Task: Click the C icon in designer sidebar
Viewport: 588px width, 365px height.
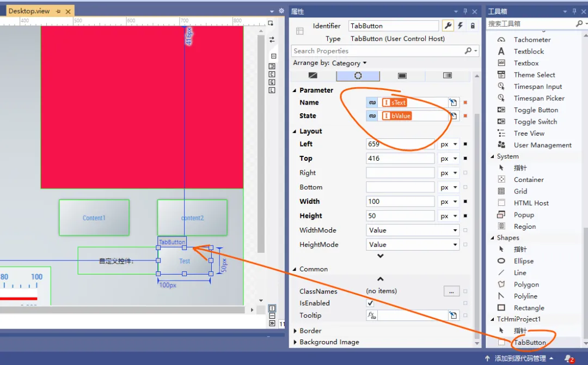Action: pos(272,74)
